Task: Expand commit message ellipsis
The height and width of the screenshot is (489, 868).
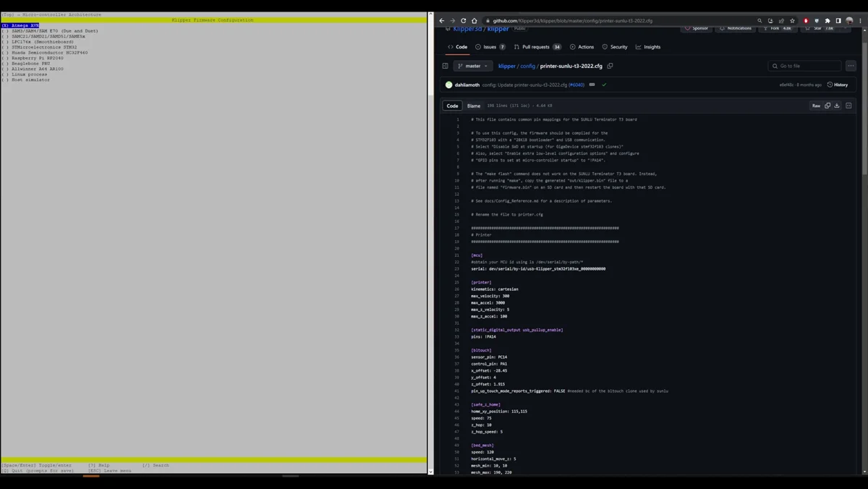Action: coord(592,85)
